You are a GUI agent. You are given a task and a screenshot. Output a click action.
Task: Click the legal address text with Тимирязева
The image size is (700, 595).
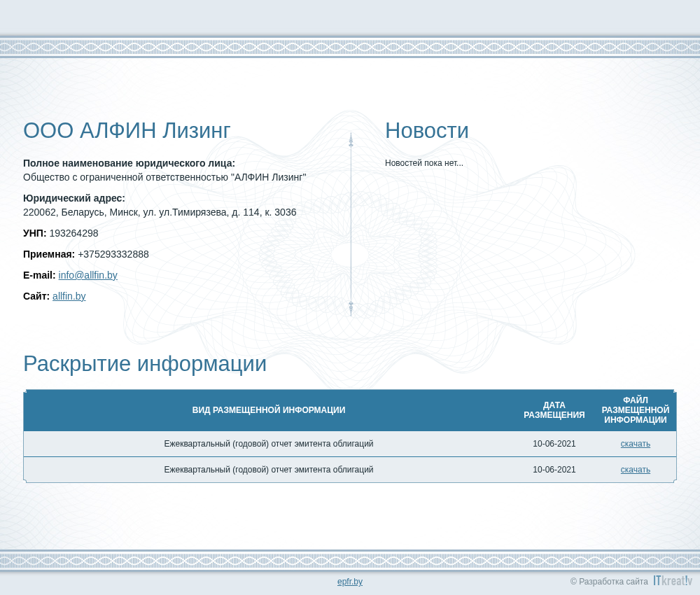pyautogui.click(x=160, y=213)
